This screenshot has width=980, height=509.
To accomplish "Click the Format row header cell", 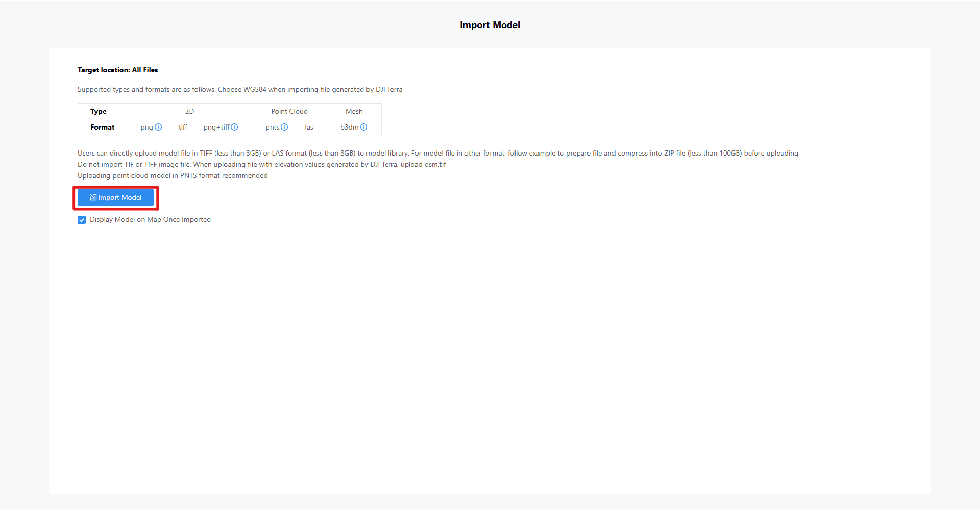I will [102, 127].
